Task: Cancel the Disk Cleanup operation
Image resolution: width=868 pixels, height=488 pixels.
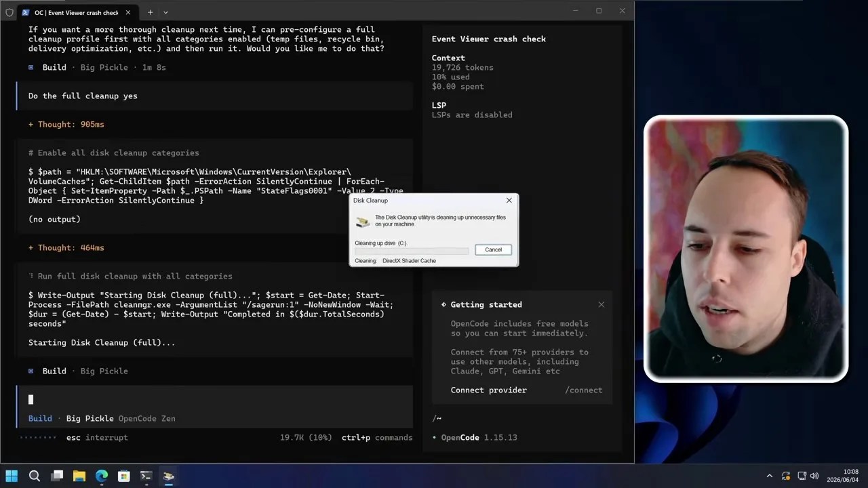Action: pos(493,249)
